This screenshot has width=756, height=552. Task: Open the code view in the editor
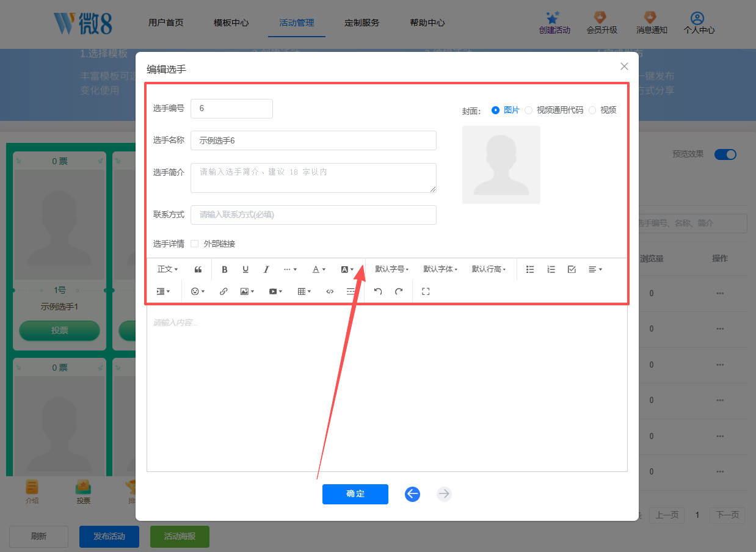(x=330, y=291)
